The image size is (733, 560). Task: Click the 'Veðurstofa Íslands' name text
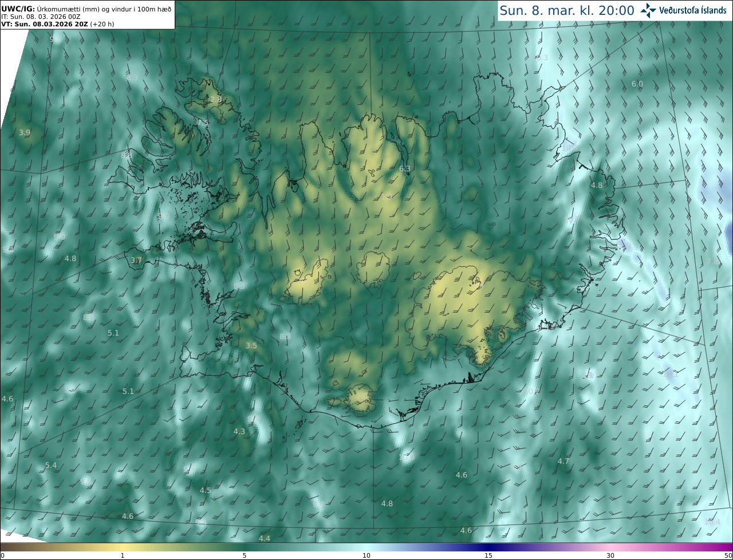[x=693, y=10]
